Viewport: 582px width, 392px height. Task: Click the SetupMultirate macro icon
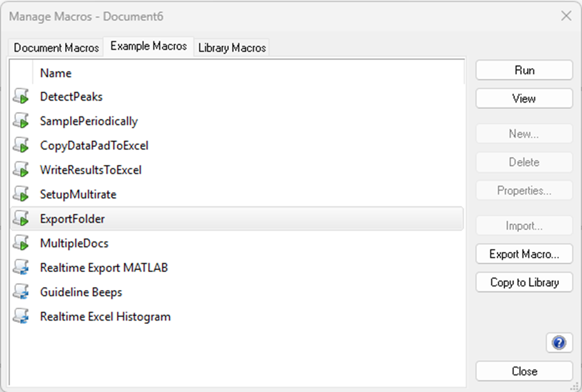(21, 194)
